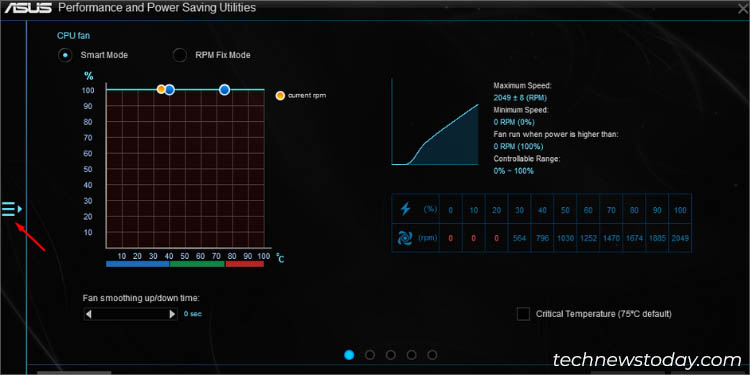
Task: Close the Performance and Power Saving window
Action: (742, 9)
